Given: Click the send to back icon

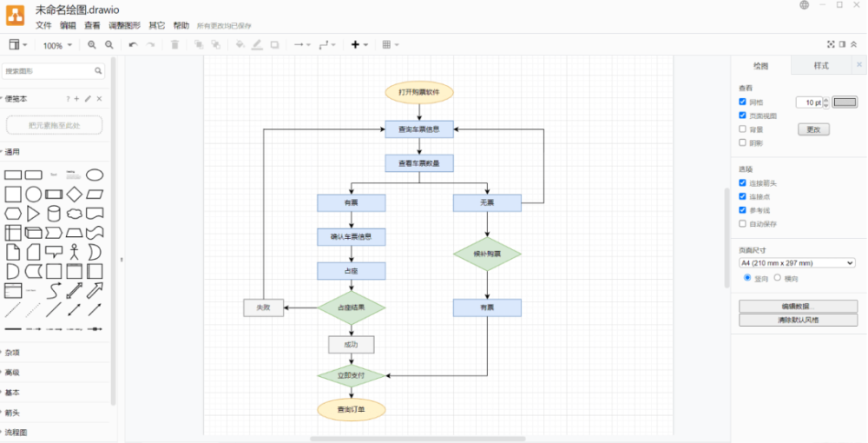Looking at the screenshot, I should click(x=216, y=45).
